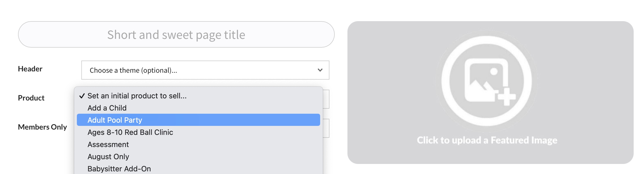Screen dimensions: 644x174
Task: Choose "Add a Child" from the product list
Action: pos(107,108)
